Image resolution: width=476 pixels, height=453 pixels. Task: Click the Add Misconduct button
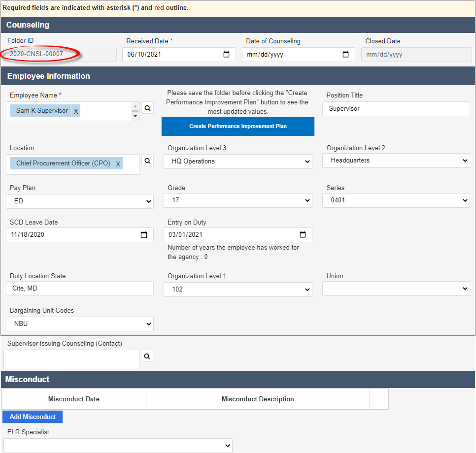33,417
